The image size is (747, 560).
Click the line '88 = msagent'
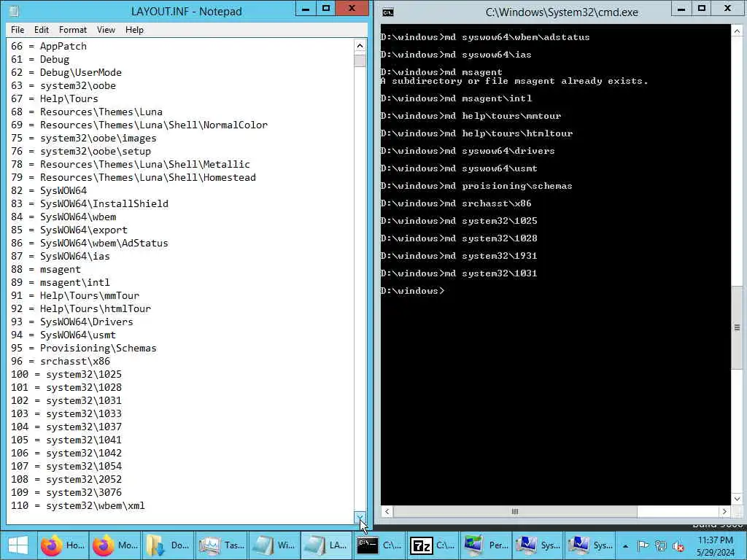46,270
